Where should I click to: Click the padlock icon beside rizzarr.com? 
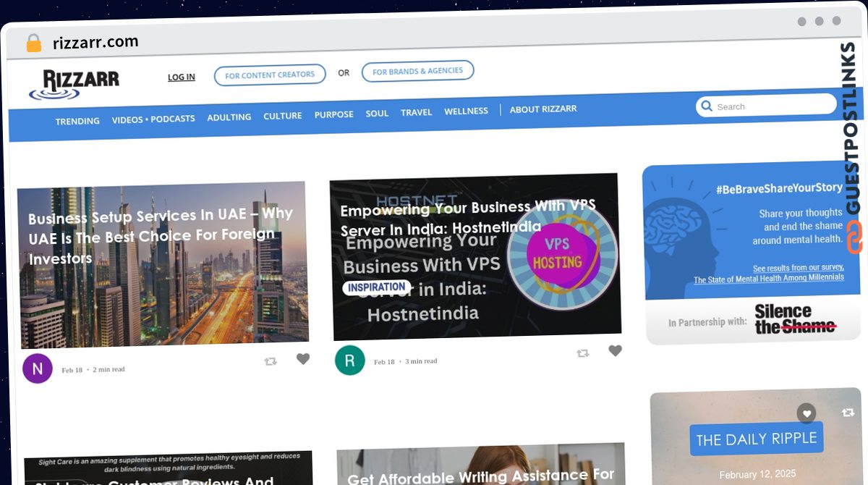[33, 43]
